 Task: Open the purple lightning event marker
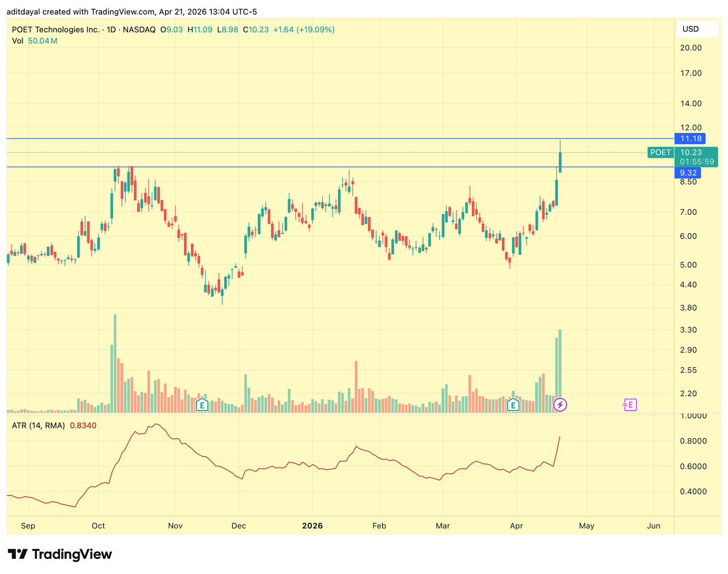point(561,404)
